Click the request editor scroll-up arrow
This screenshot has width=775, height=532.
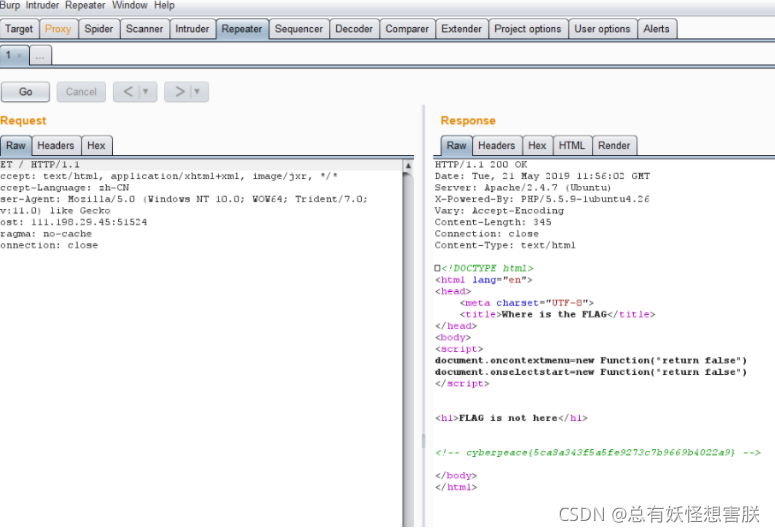point(408,166)
